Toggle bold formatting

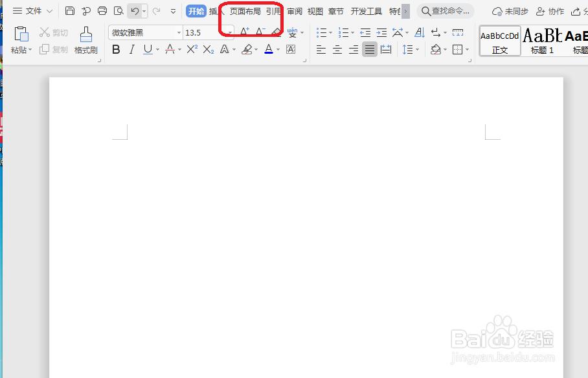pyautogui.click(x=117, y=49)
